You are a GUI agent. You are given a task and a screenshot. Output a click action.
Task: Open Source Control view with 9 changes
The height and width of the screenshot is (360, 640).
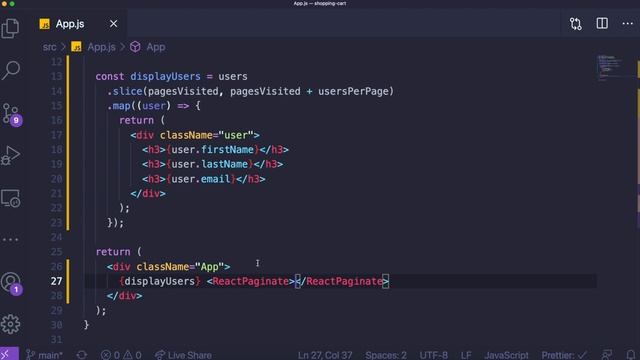[11, 114]
